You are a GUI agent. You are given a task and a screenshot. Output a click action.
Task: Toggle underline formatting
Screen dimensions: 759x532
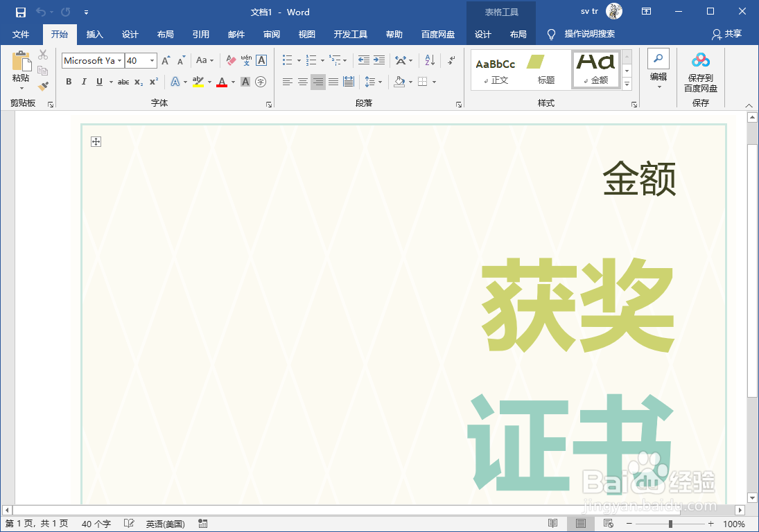[99, 82]
